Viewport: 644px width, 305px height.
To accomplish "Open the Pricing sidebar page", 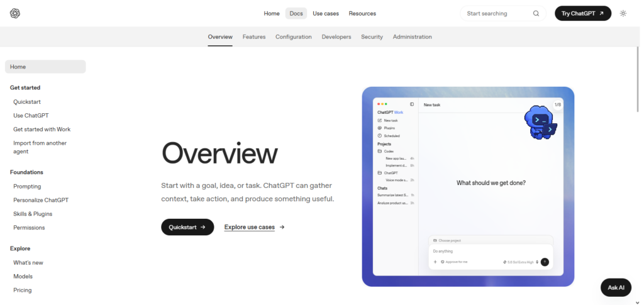I will 22,291.
